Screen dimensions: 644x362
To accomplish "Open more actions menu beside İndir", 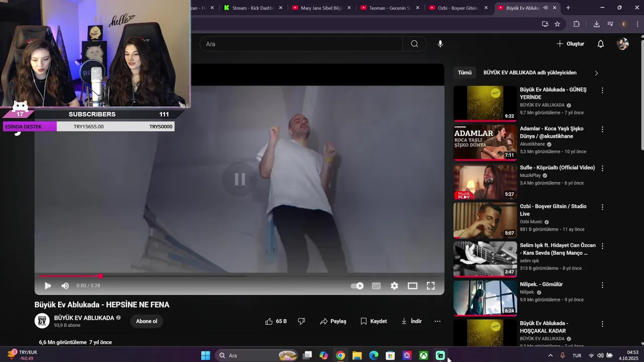I will point(437,321).
